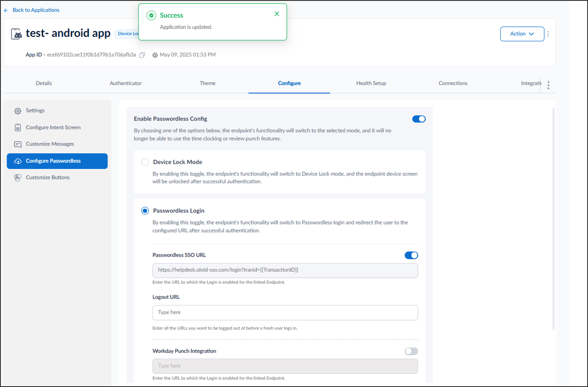Viewport: 588px width, 387px height.
Task: Click the Workday Punch Integration URL field
Action: [285, 366]
